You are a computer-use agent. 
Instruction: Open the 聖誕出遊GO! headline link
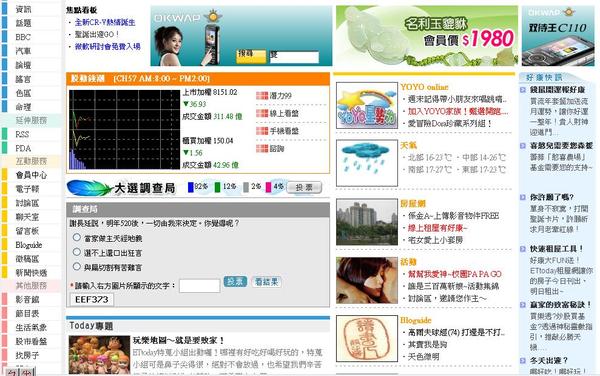click(x=97, y=34)
